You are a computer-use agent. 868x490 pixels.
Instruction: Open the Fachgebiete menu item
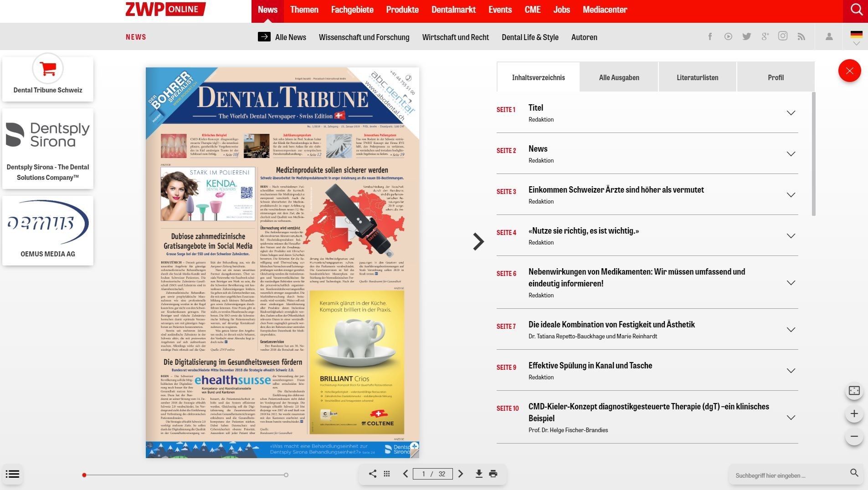coord(352,10)
